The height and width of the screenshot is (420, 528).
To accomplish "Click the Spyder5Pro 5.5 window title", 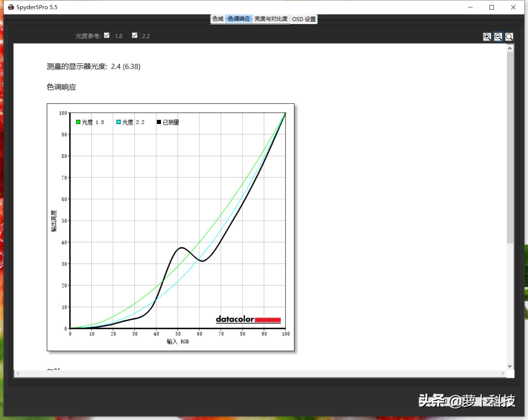I will click(37, 7).
